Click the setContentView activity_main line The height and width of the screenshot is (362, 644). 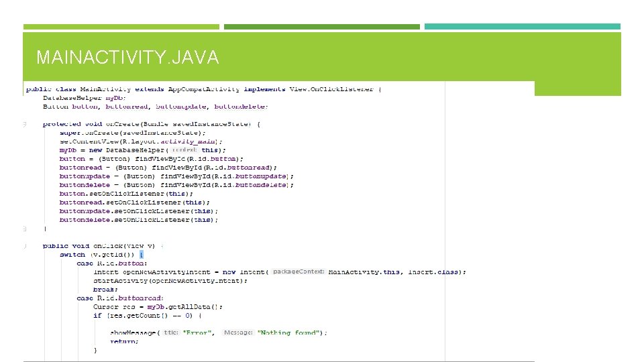point(141,141)
